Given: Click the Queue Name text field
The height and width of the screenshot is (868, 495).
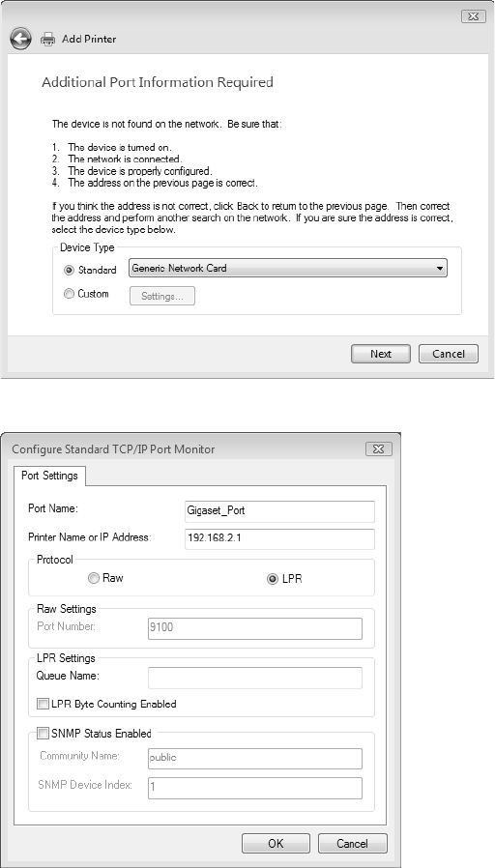Looking at the screenshot, I should pos(255,678).
